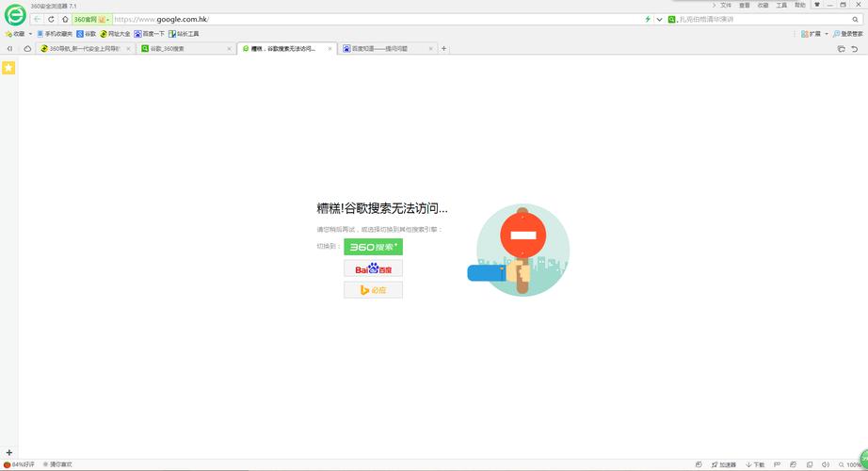The image size is (868, 471).
Task: Close the active 糟糕 error tab
Action: coord(330,49)
